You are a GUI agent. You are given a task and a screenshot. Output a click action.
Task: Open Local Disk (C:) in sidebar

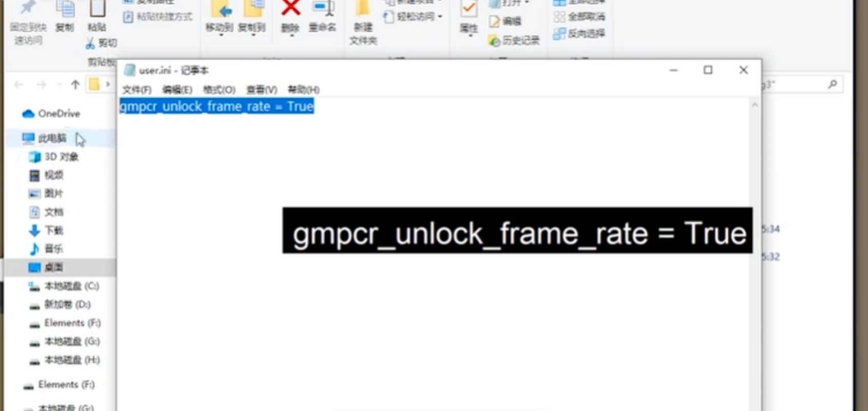coord(64,286)
